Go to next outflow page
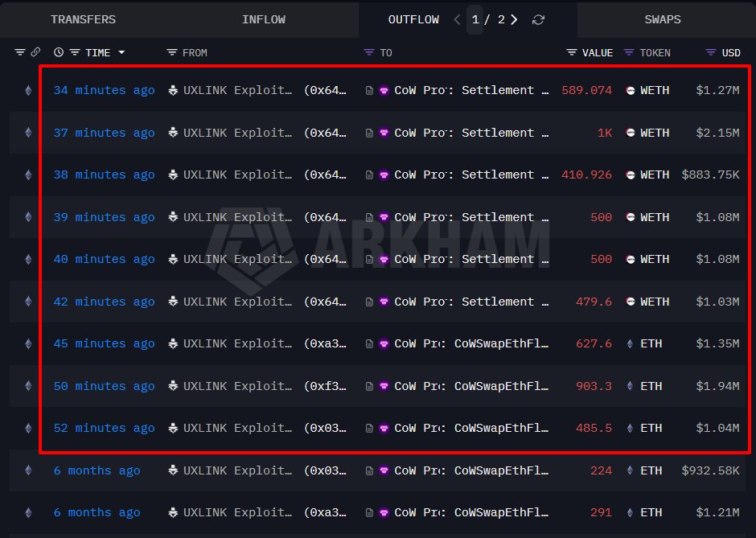The height and width of the screenshot is (538, 756). tap(515, 20)
